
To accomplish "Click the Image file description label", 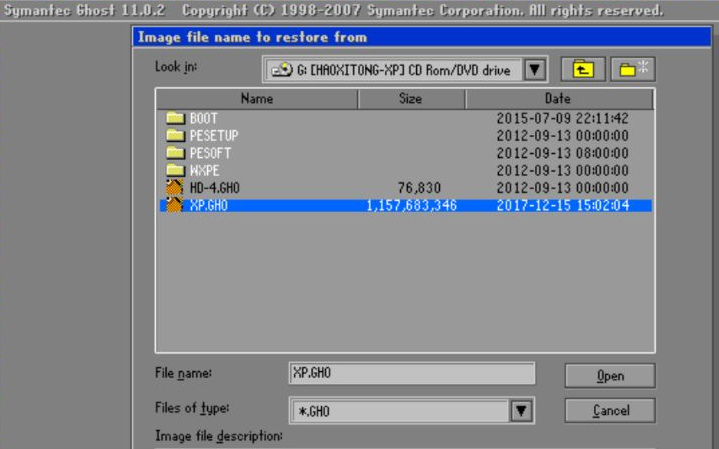I will (x=219, y=436).
